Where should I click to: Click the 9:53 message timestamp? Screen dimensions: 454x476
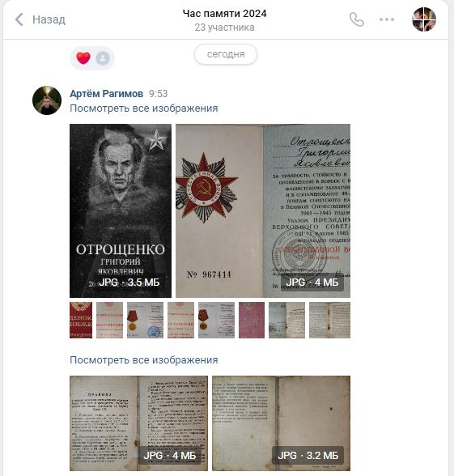point(158,94)
